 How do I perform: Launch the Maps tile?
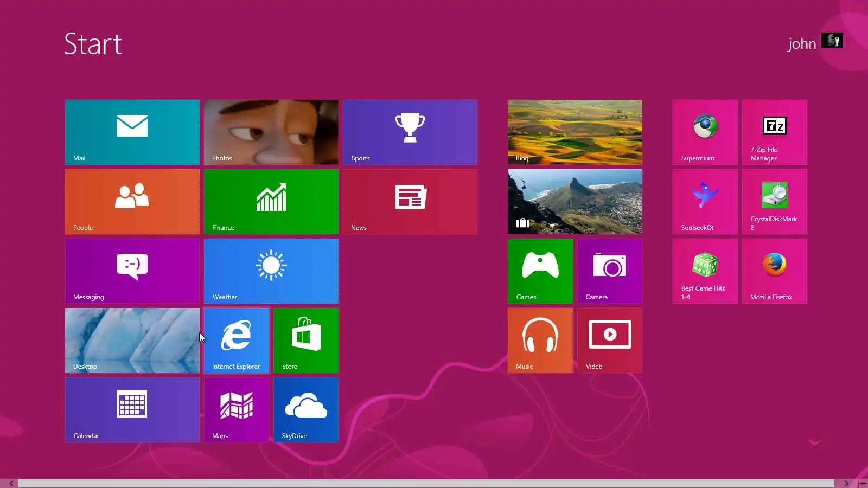point(237,410)
